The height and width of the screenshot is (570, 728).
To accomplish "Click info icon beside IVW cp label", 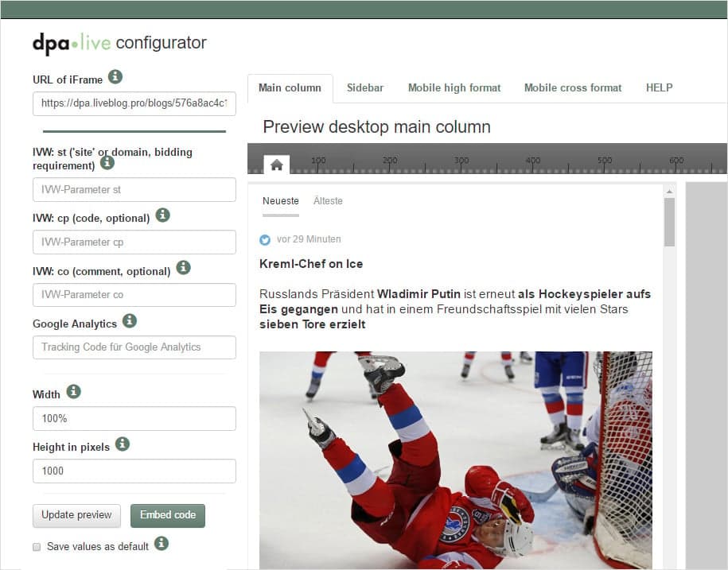I will (x=162, y=215).
